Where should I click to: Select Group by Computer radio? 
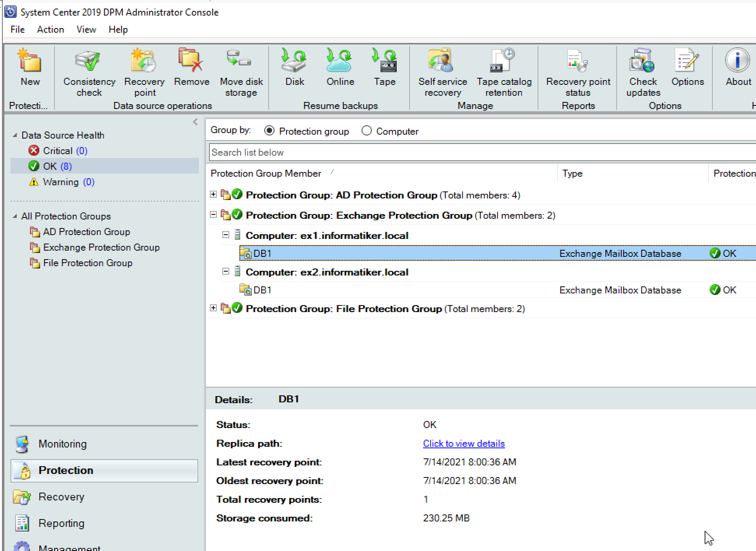click(366, 131)
